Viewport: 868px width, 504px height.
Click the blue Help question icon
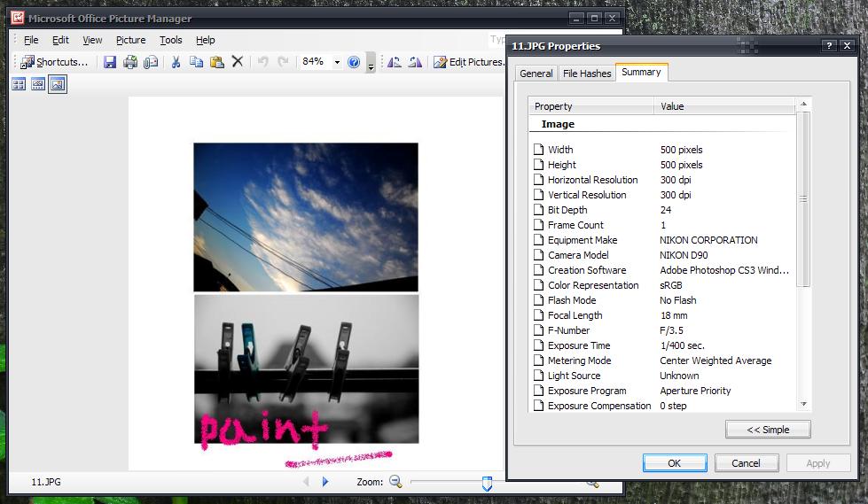coord(354,62)
